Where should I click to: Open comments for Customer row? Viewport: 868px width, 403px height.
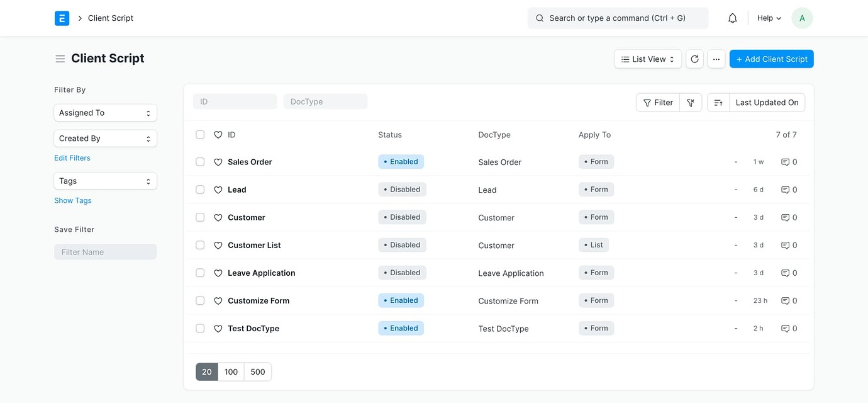click(x=789, y=217)
